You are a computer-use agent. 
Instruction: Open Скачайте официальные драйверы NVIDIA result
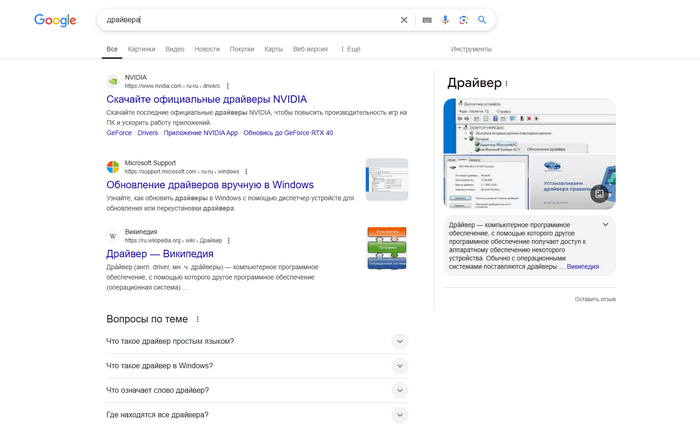[x=207, y=99]
